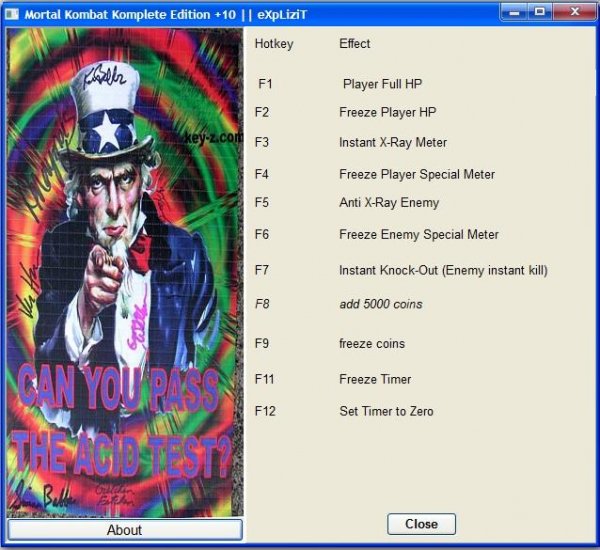
Task: Click the F11 hotkey label
Action: (x=265, y=379)
